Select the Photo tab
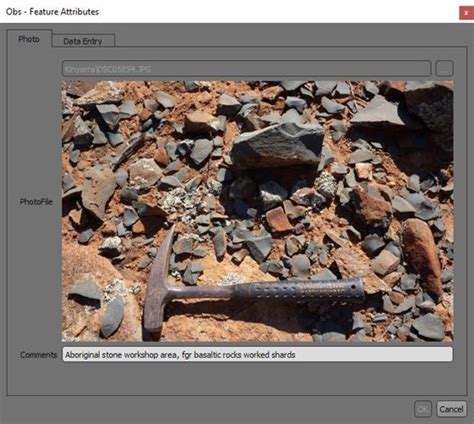The height and width of the screenshot is (424, 474). (x=29, y=39)
